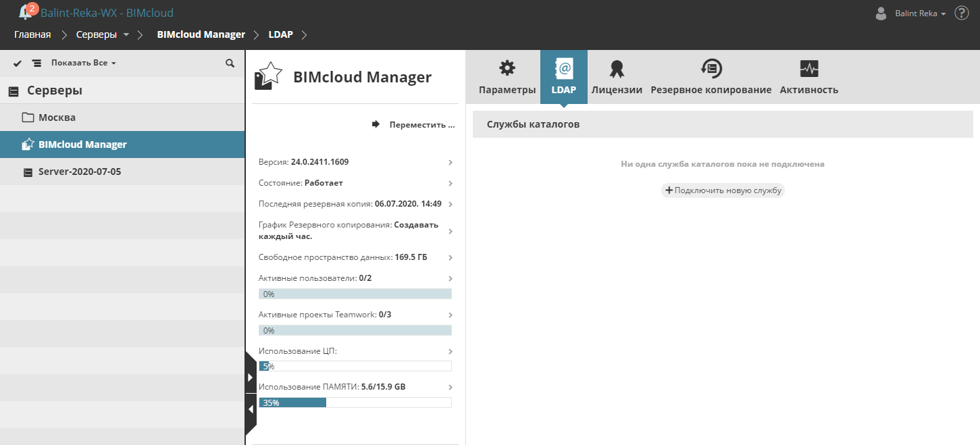
Task: Click the list view icon beside the checkmark
Action: click(x=36, y=63)
